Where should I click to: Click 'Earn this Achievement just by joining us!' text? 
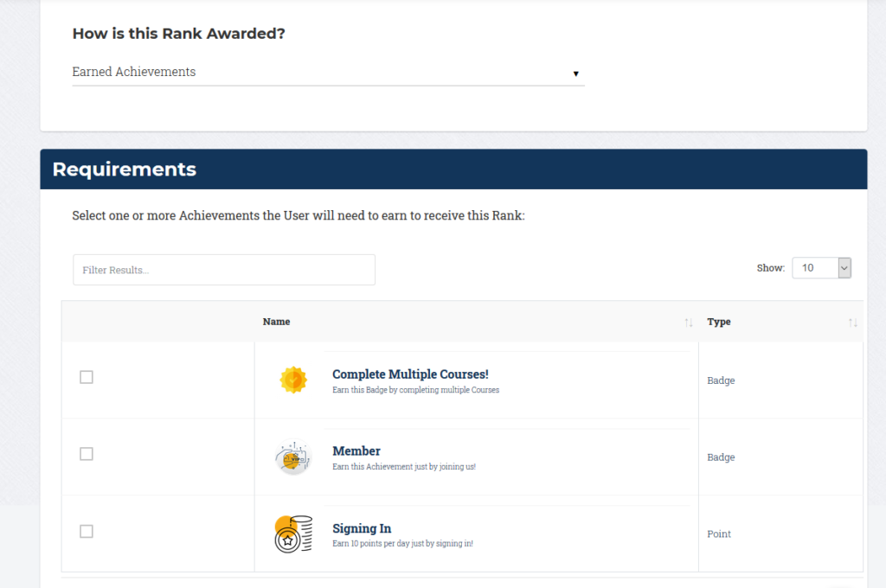tap(404, 467)
